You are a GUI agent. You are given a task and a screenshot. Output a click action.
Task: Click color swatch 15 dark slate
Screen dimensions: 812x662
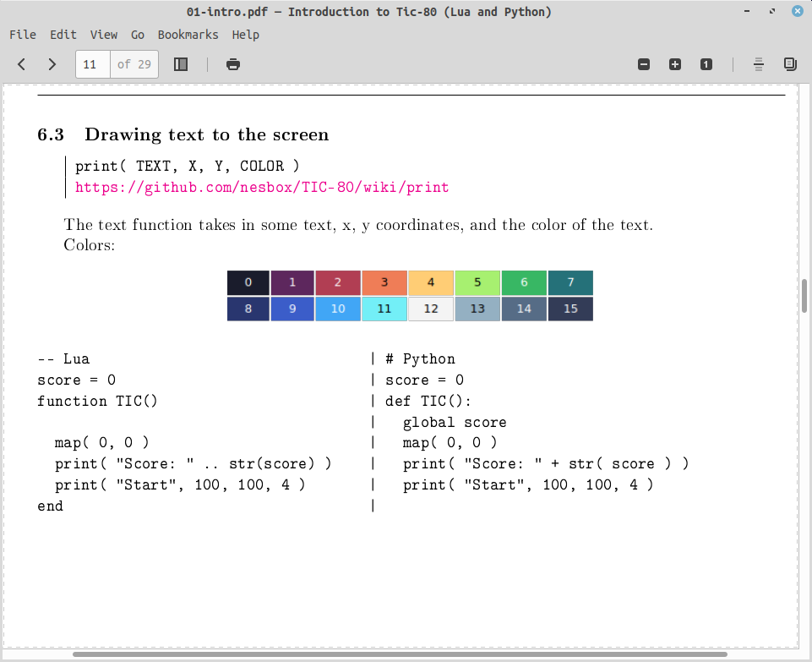(x=570, y=309)
